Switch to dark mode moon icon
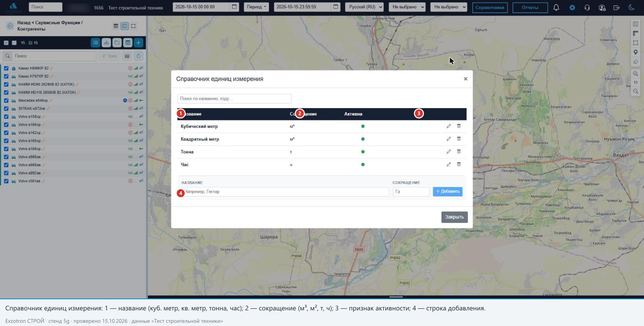Image resolution: width=644 pixels, height=326 pixels. click(631, 7)
